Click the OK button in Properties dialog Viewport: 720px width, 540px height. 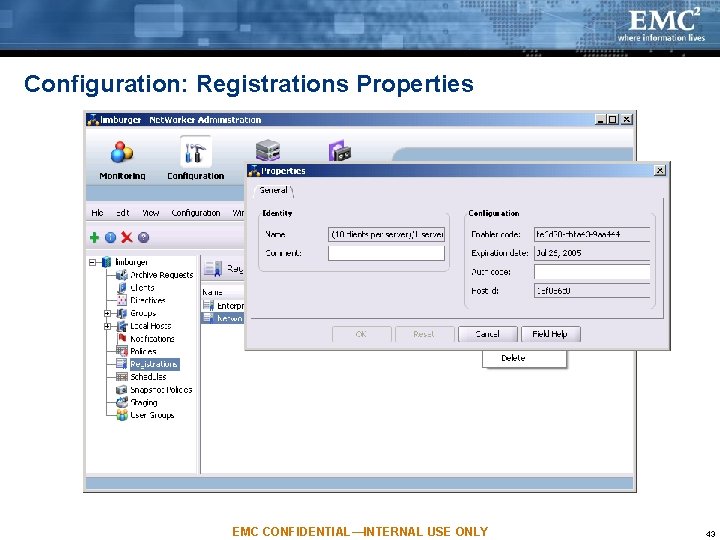point(361,334)
